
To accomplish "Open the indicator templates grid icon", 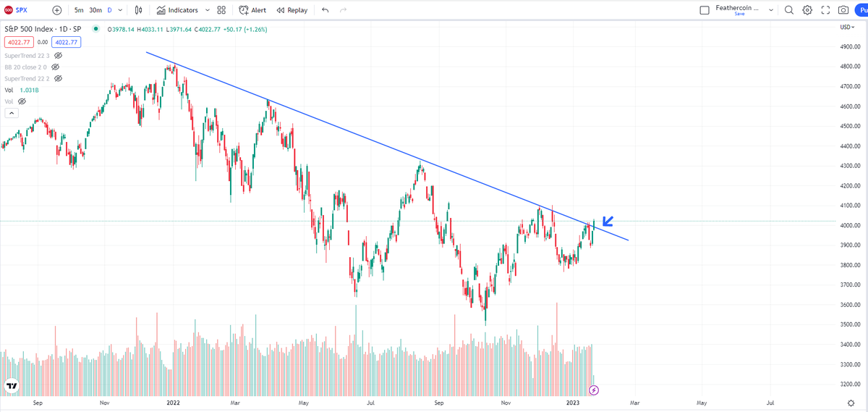I will tap(221, 10).
